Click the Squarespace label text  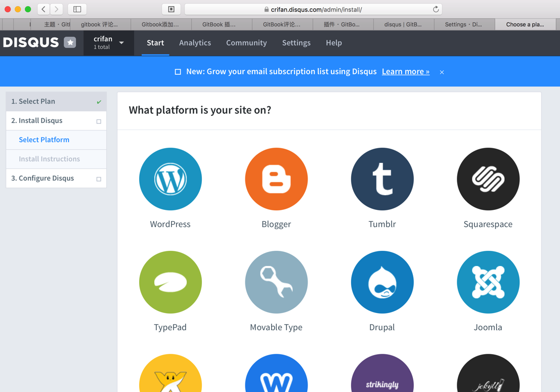tap(488, 224)
